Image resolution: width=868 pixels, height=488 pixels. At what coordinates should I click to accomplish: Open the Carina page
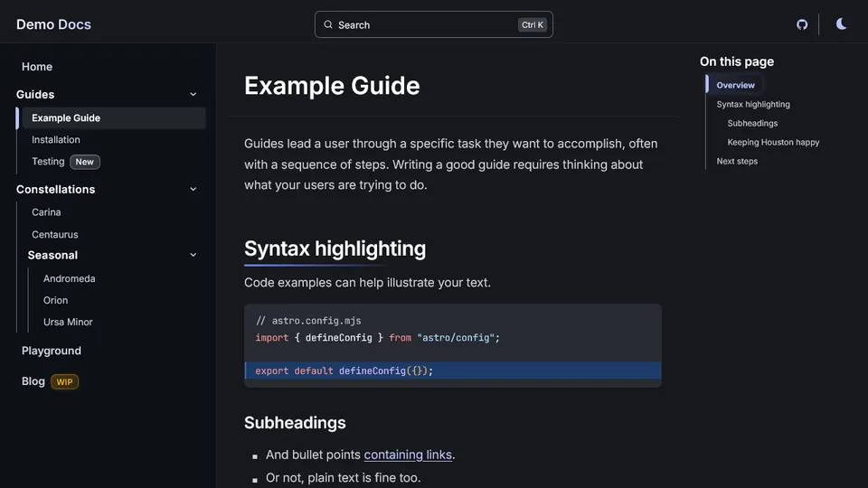46,212
